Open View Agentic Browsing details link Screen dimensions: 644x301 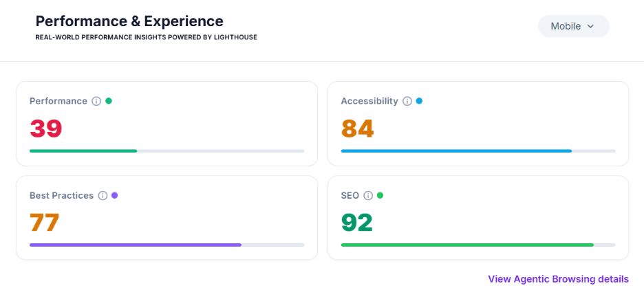(x=558, y=279)
